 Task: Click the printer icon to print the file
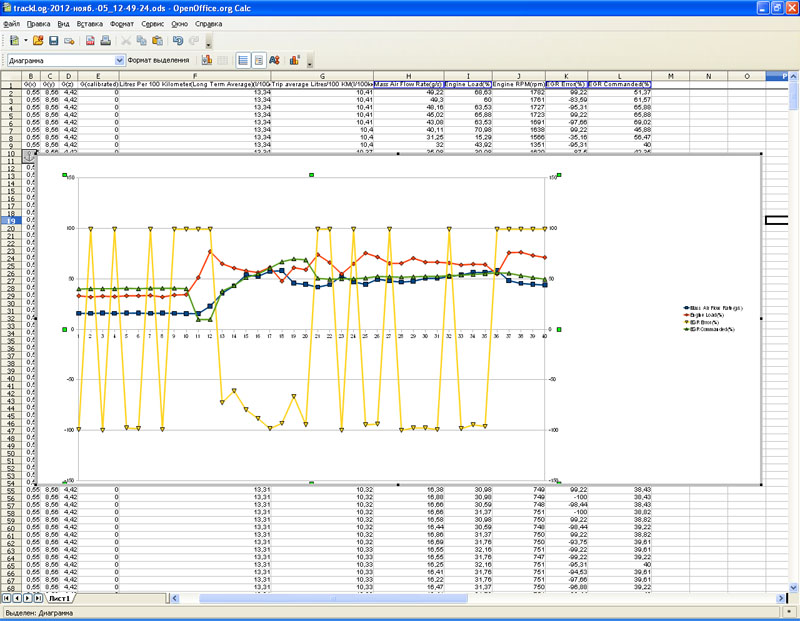click(x=105, y=41)
